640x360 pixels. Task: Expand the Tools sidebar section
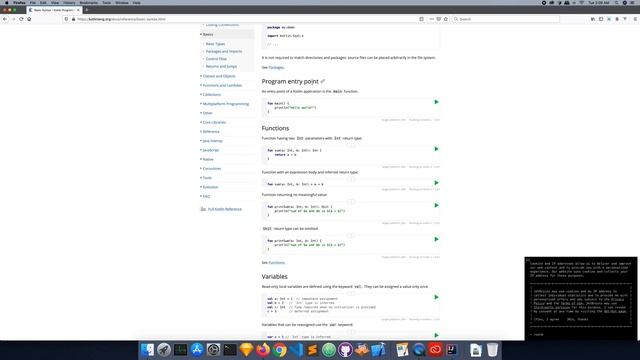(x=207, y=178)
